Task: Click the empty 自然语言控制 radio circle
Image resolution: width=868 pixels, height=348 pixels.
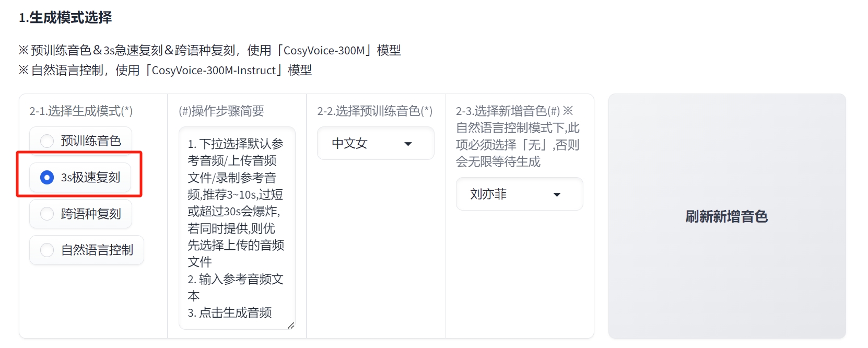Action: tap(46, 250)
